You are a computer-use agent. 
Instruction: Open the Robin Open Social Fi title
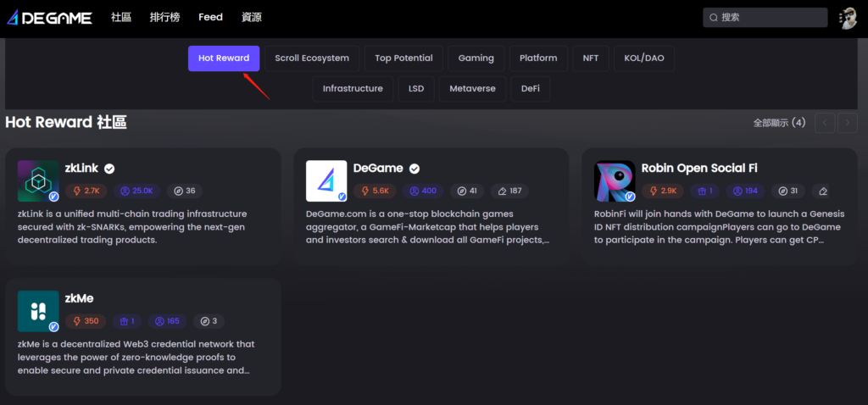(x=699, y=169)
